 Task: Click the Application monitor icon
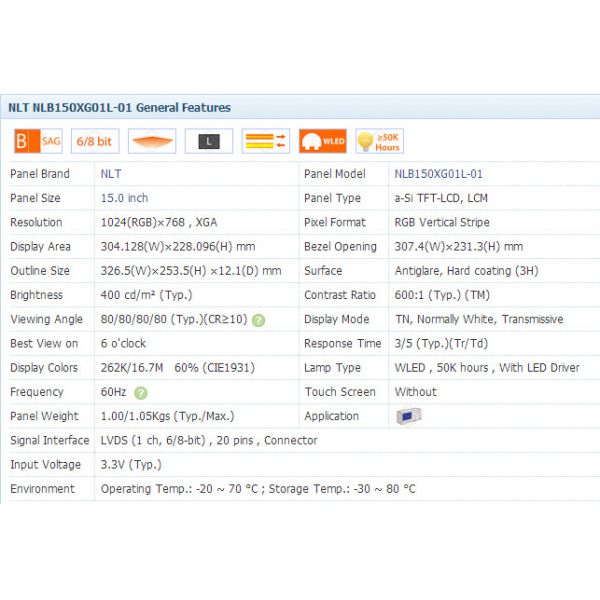[x=408, y=416]
